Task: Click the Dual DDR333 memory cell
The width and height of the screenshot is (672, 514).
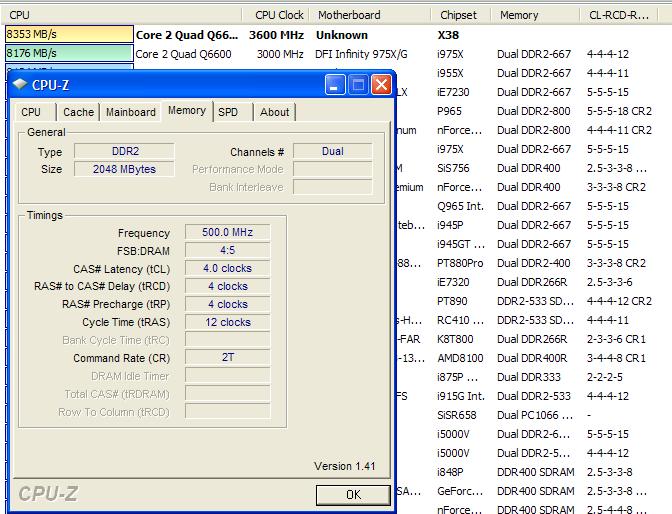Action: click(529, 377)
